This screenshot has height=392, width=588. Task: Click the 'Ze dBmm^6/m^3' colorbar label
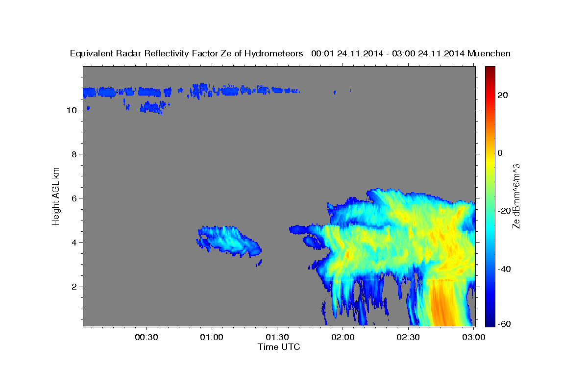coord(516,196)
